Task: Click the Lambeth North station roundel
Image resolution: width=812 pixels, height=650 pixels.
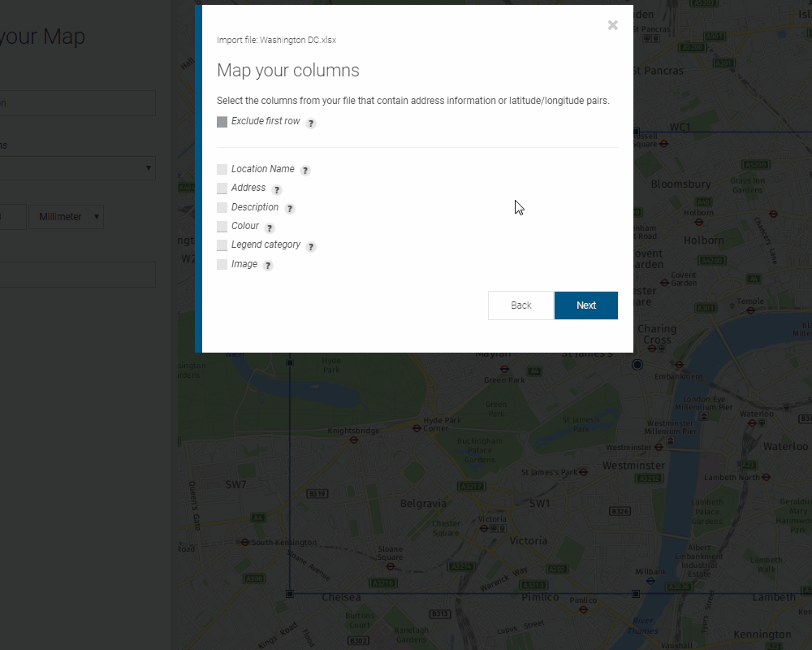Action: (x=766, y=477)
